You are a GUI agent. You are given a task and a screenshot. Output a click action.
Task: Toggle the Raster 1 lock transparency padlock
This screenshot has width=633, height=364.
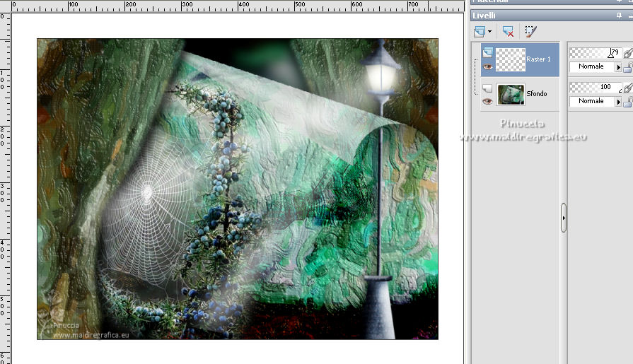coord(628,67)
